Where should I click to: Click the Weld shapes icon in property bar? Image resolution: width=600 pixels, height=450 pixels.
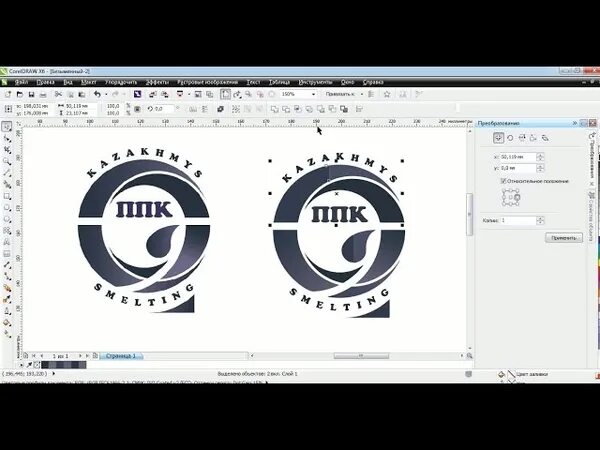click(274, 109)
